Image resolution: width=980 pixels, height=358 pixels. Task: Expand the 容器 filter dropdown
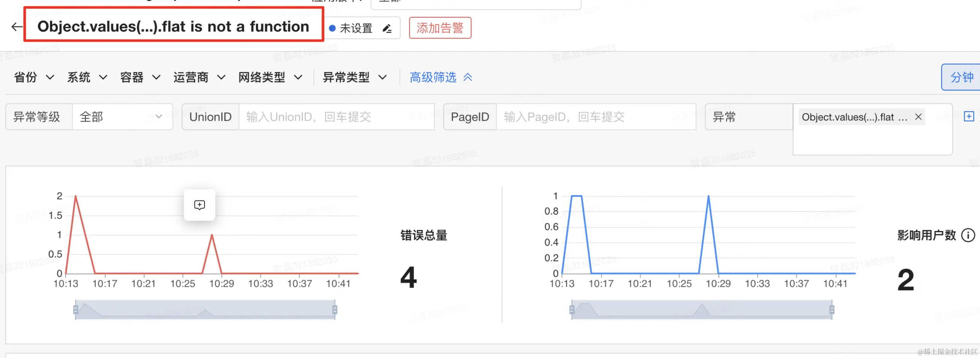pos(140,77)
